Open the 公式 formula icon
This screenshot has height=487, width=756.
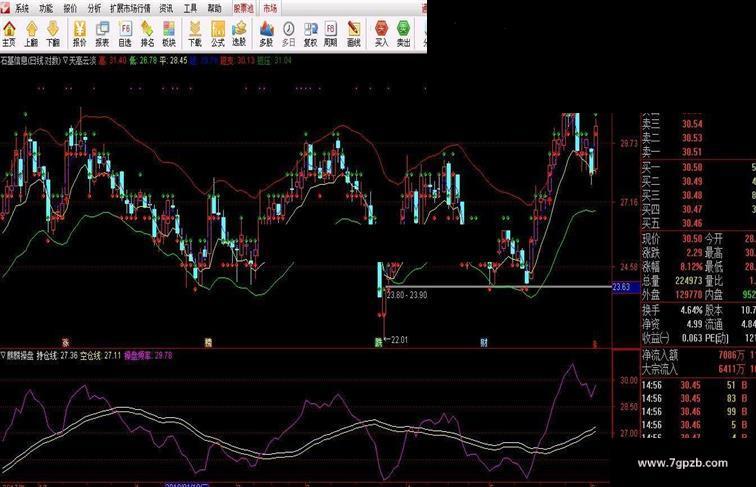coord(217,34)
